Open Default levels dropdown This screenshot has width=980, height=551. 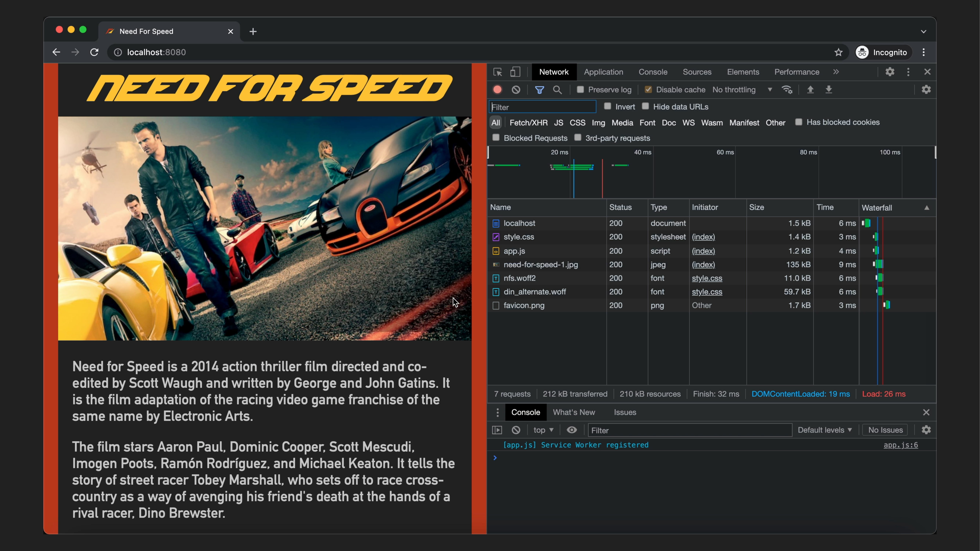[x=824, y=430]
